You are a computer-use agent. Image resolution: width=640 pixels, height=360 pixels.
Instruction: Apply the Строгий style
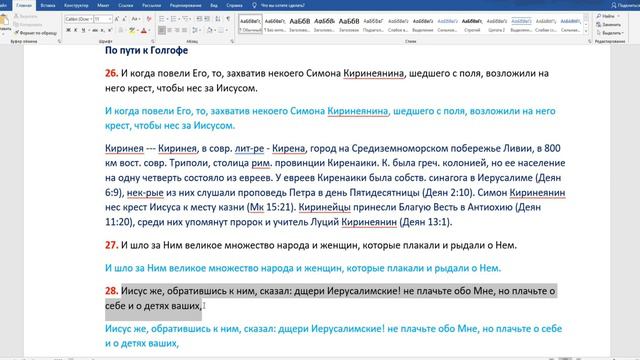point(472,24)
